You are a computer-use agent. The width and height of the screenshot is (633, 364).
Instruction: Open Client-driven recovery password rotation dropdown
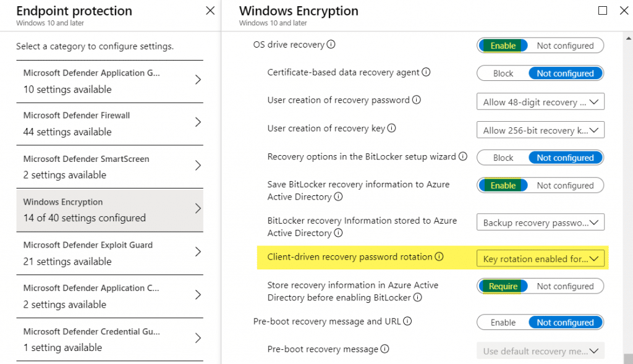click(540, 259)
